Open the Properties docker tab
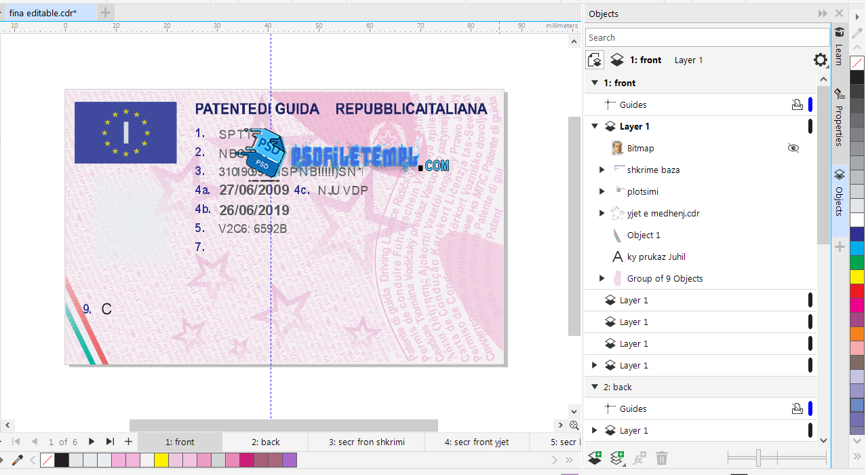 [839, 117]
